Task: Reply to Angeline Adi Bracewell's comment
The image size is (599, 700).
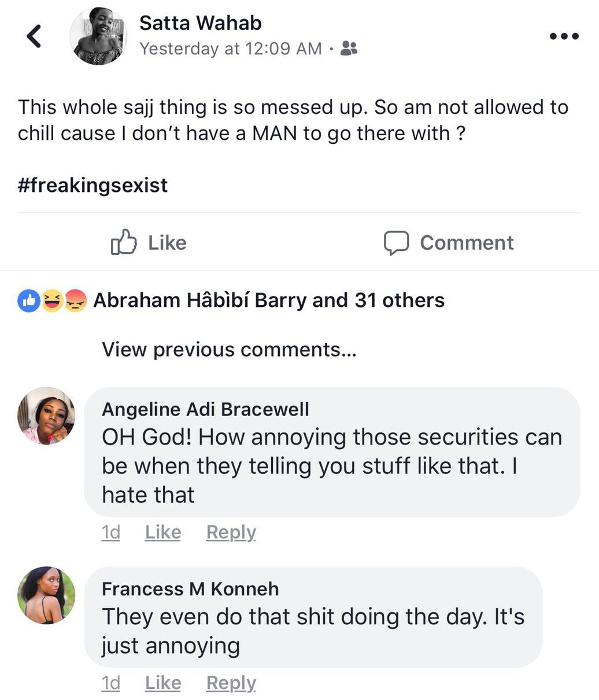Action: 231,532
